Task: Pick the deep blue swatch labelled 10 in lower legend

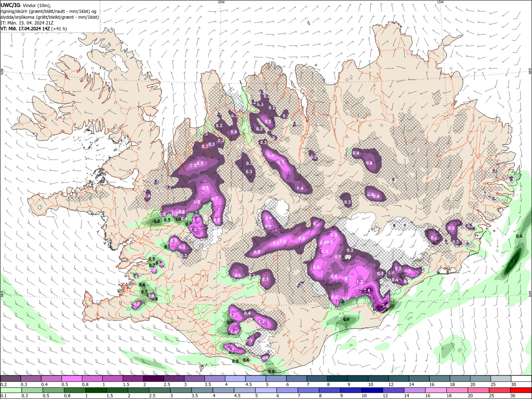Action: pos(372,390)
